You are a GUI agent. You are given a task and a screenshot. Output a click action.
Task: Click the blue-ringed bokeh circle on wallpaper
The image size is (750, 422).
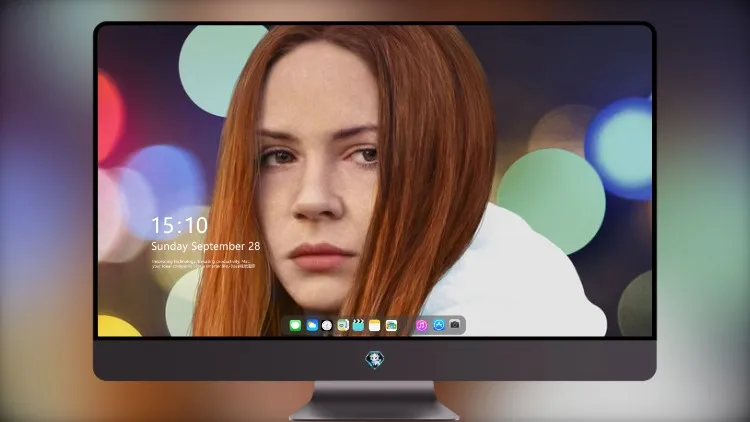point(620,148)
